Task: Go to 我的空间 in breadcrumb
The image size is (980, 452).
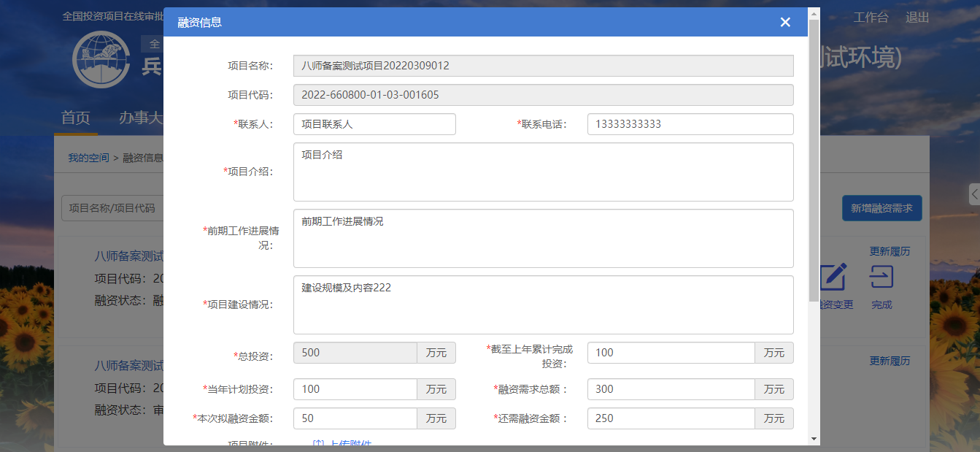Action: (x=88, y=158)
